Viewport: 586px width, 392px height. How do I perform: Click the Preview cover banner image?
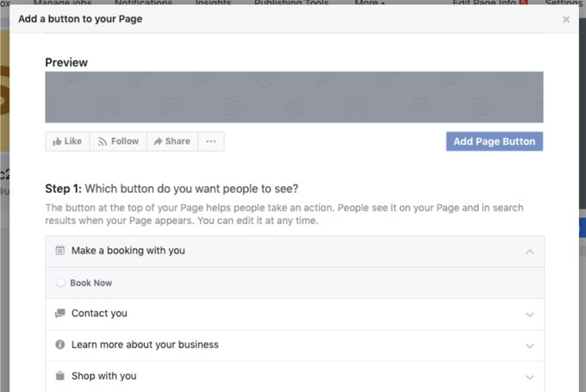point(294,97)
